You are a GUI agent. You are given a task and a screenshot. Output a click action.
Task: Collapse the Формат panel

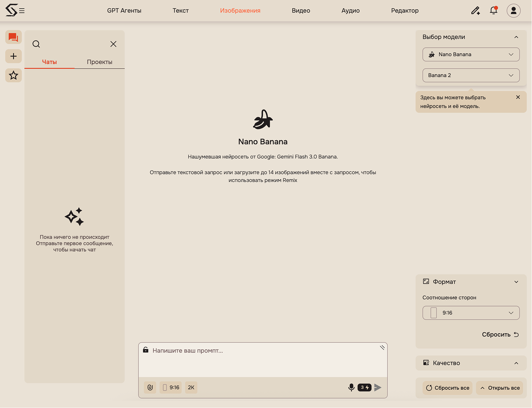[516, 282]
